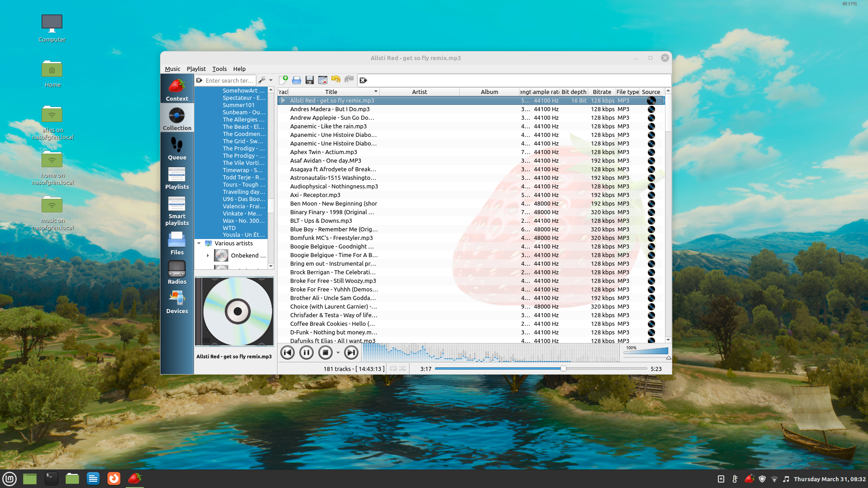This screenshot has height=488, width=868.
Task: Show the Playlists panel
Action: tap(177, 177)
